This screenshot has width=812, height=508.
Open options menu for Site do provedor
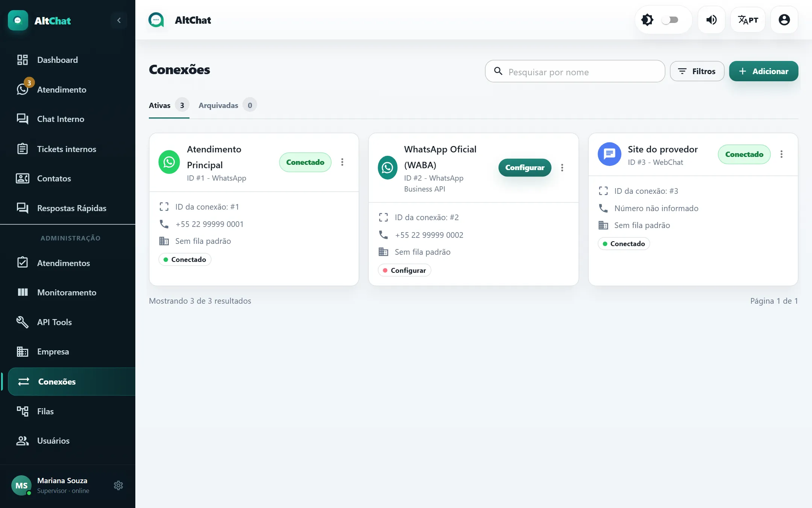click(782, 154)
